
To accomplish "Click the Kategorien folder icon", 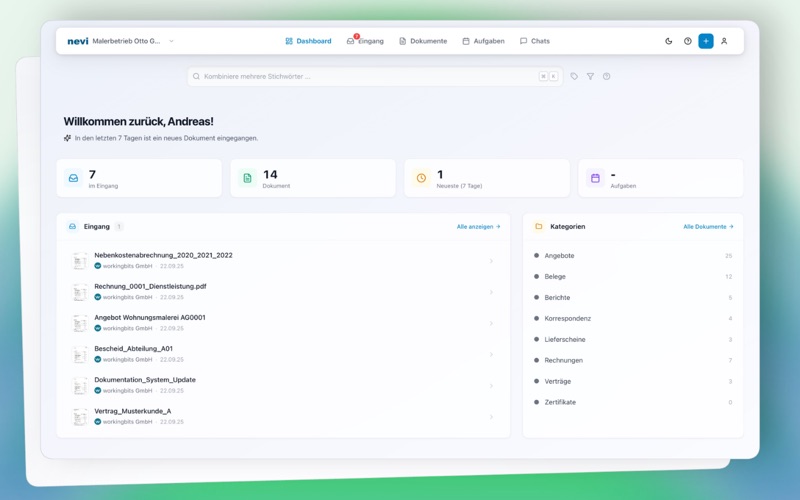I will coord(539,227).
